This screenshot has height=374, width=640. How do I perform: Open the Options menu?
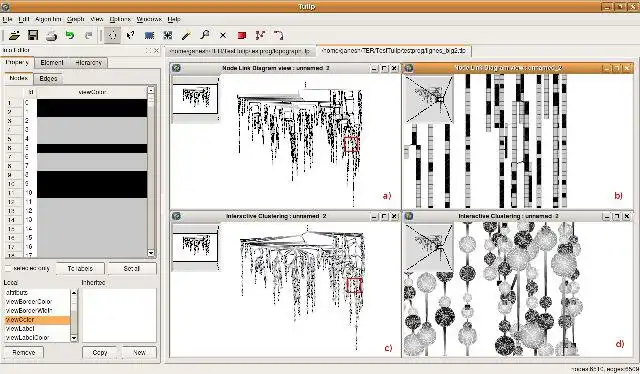point(120,19)
